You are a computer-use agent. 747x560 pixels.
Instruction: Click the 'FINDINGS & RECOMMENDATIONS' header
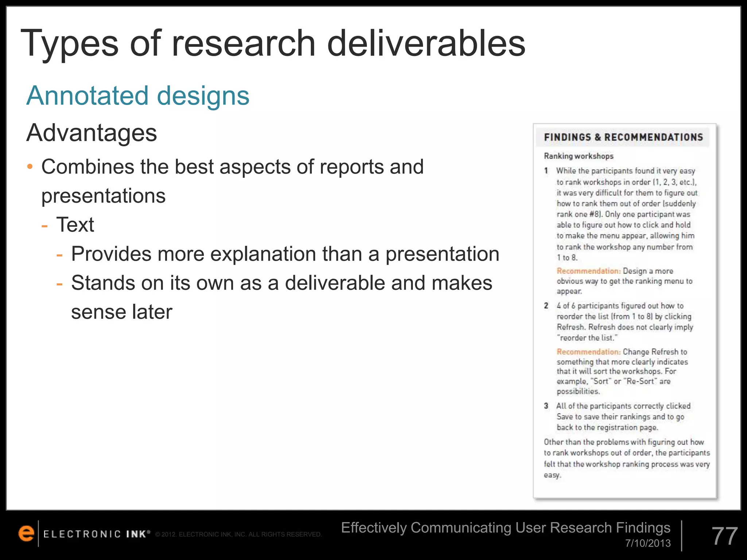(623, 137)
